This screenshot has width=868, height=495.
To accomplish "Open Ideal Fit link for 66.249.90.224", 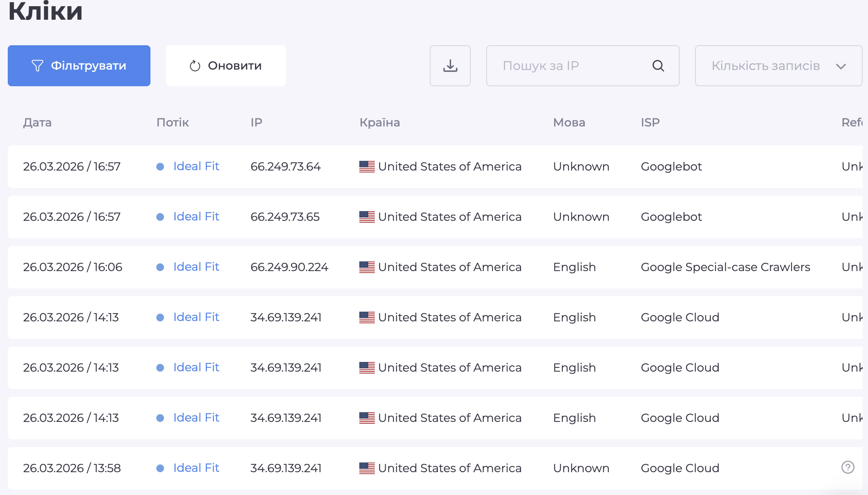I will pos(196,267).
